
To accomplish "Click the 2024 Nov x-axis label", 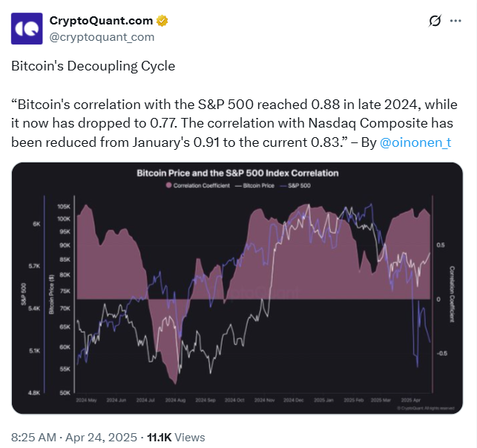I will click(x=266, y=401).
